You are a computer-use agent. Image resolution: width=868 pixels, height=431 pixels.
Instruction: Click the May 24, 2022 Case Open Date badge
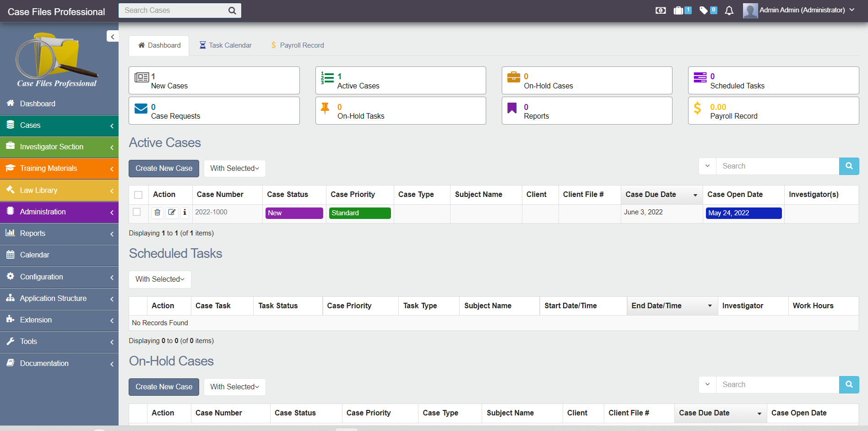click(743, 213)
